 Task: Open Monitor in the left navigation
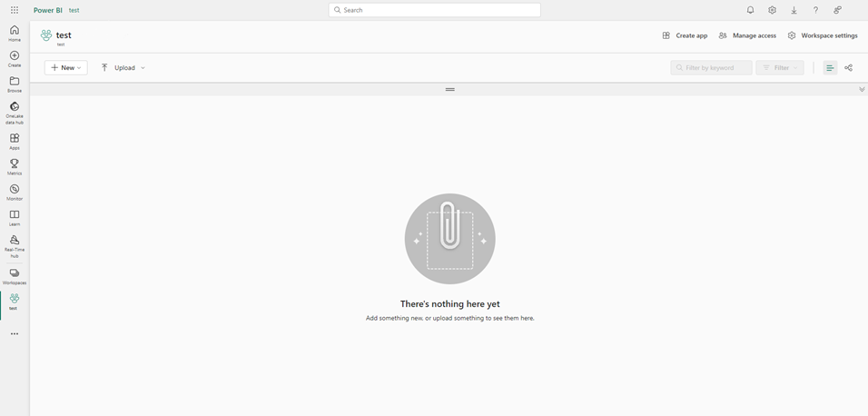click(x=15, y=193)
